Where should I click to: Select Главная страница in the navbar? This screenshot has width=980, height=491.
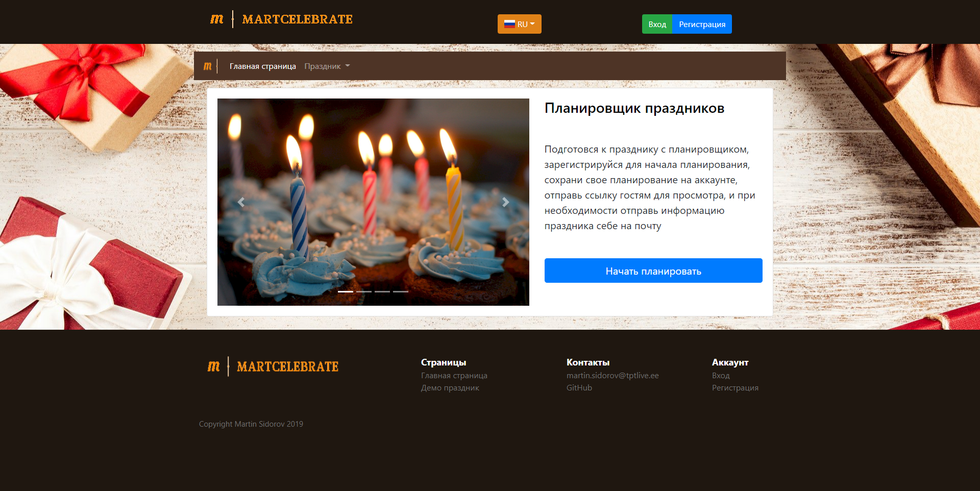(x=262, y=66)
